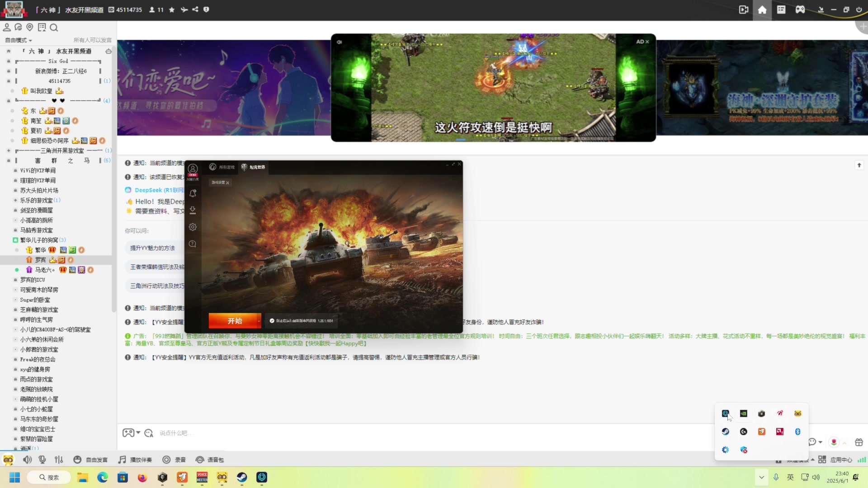The width and height of the screenshot is (868, 488).
Task: Open the File Explorer icon on taskbar
Action: (x=82, y=477)
